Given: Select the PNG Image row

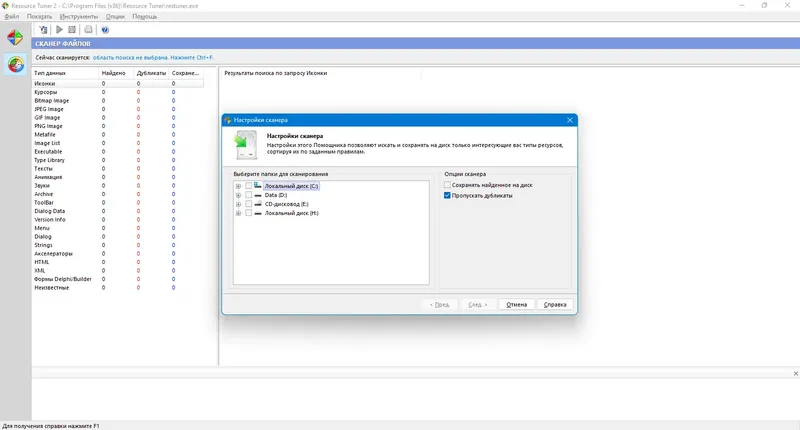Looking at the screenshot, I should tap(117, 126).
